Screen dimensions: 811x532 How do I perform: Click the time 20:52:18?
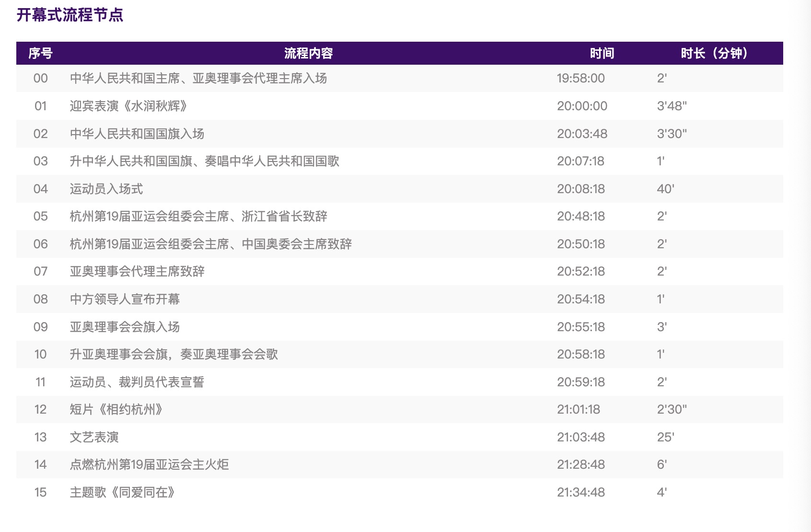[581, 271]
